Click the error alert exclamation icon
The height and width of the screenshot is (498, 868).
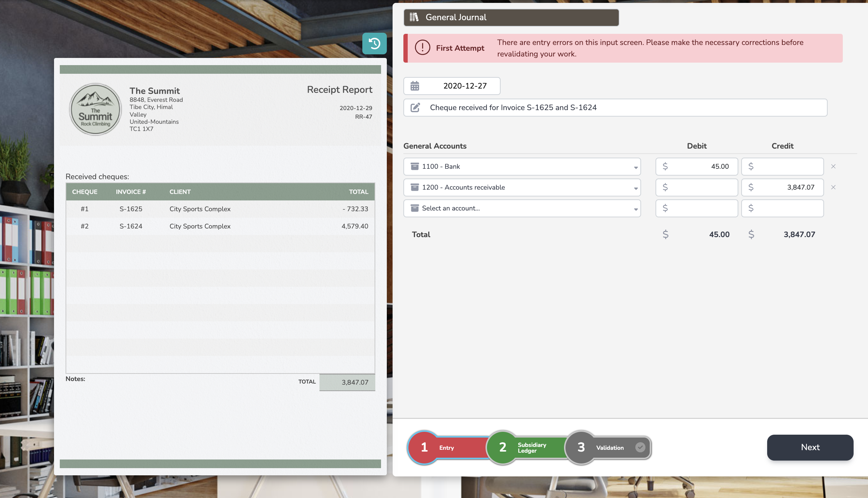(422, 48)
